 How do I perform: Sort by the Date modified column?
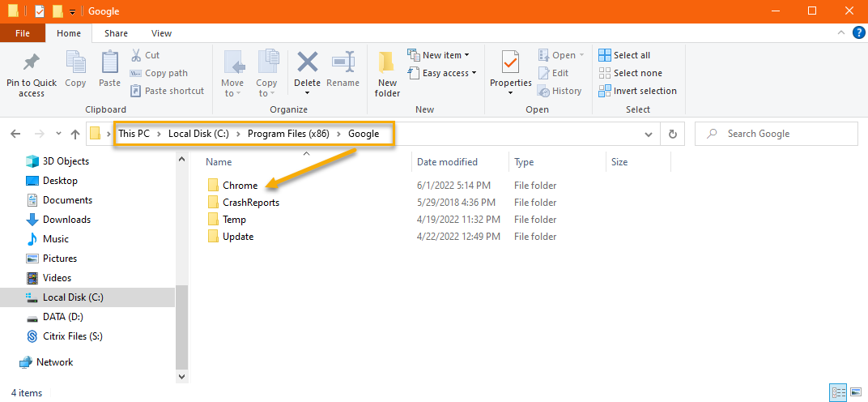[447, 162]
